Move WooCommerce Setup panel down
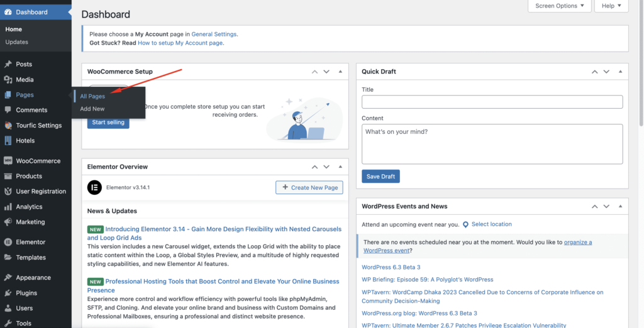The height and width of the screenshot is (328, 644). tap(326, 72)
